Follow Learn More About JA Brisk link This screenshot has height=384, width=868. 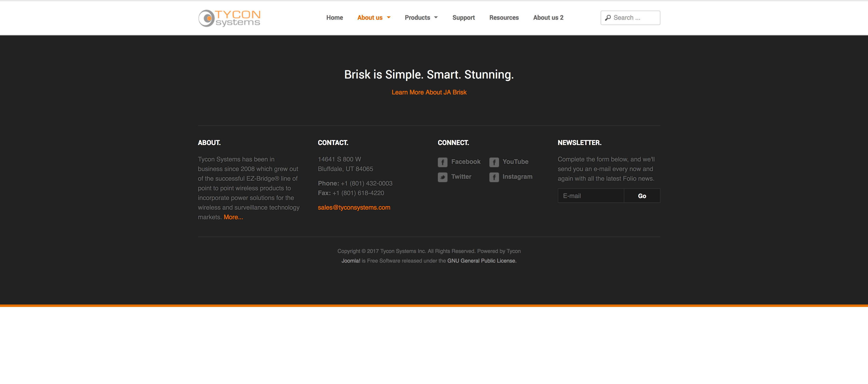point(429,92)
